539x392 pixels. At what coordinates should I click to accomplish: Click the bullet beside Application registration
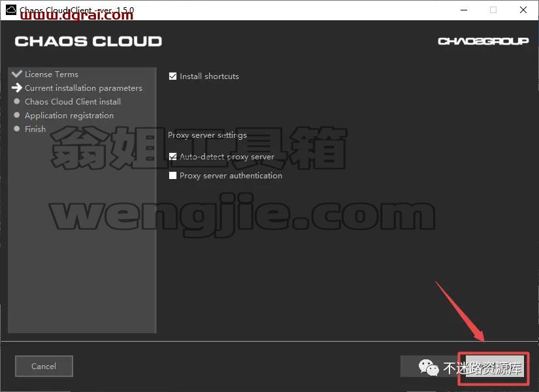(16, 115)
